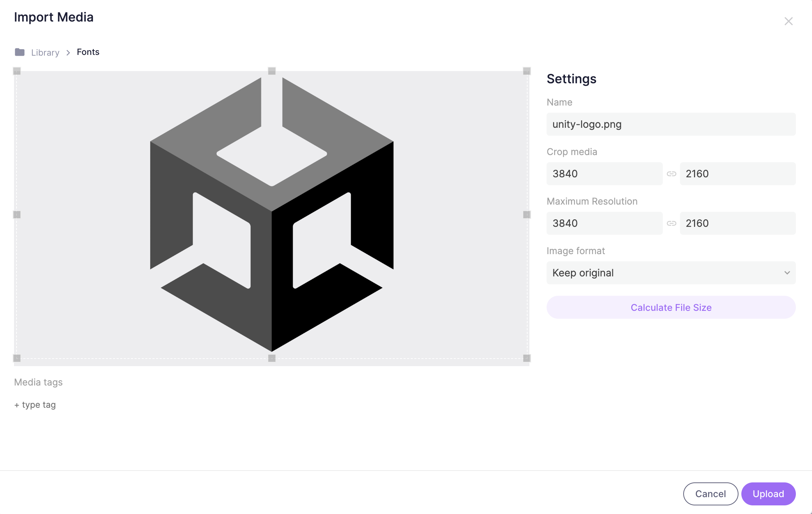Grab the middle-left crop handle

pyautogui.click(x=17, y=215)
